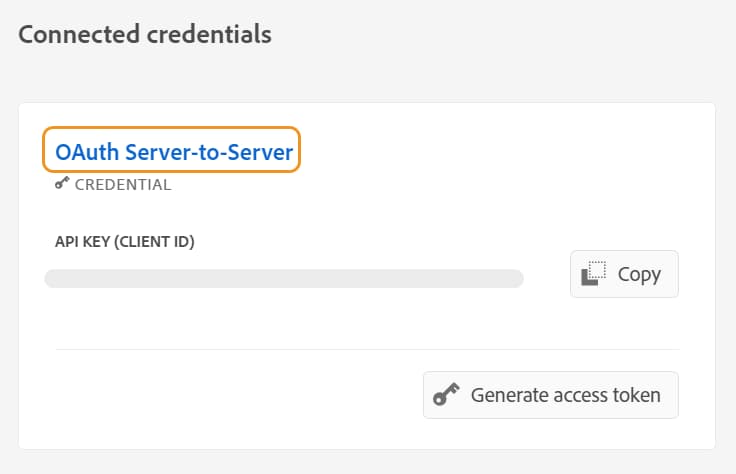The height and width of the screenshot is (474, 736).
Task: Open the OAuth Server-to-Server credential link
Action: 173,152
